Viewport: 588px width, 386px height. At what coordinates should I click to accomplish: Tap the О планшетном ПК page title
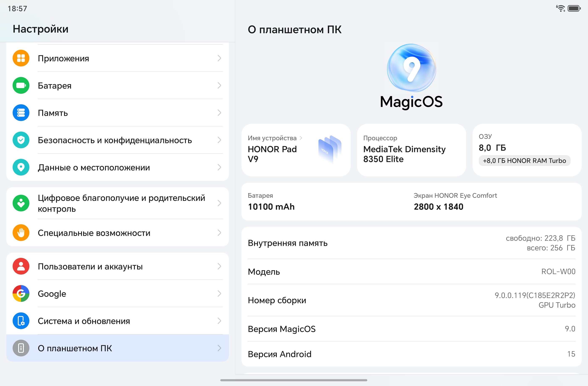click(x=294, y=29)
